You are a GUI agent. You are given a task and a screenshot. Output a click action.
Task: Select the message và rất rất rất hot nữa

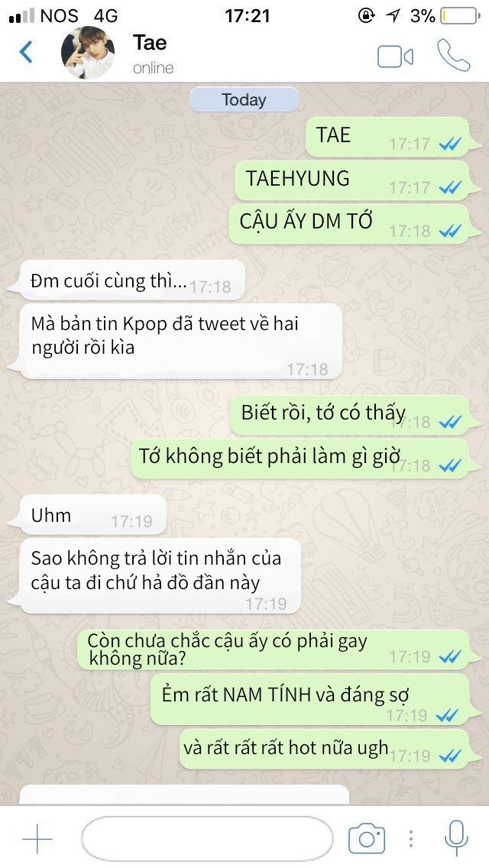tap(325, 749)
